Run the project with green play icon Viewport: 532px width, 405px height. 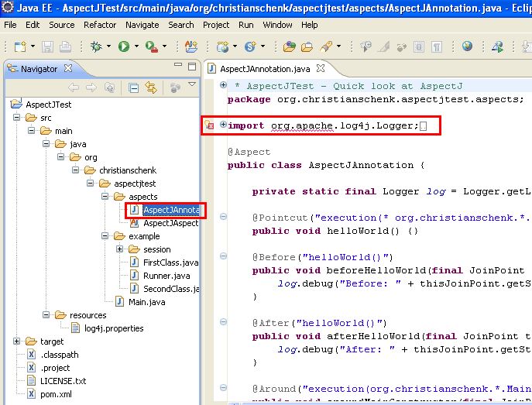tap(123, 46)
